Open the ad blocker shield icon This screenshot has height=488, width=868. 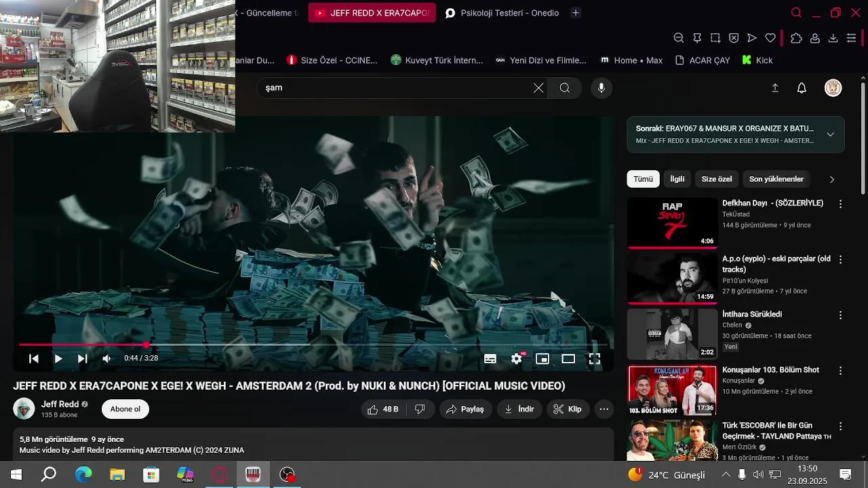(x=734, y=38)
